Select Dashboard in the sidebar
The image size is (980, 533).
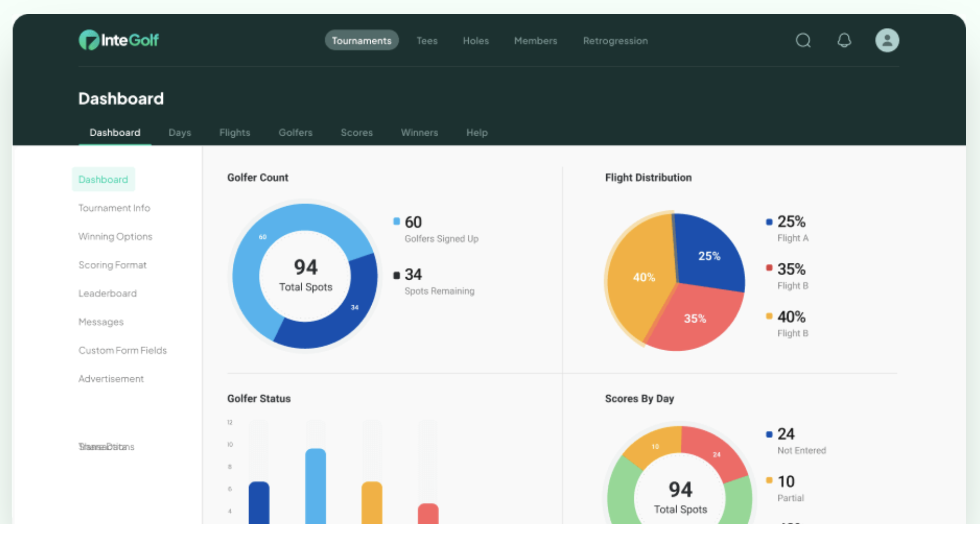pyautogui.click(x=103, y=180)
